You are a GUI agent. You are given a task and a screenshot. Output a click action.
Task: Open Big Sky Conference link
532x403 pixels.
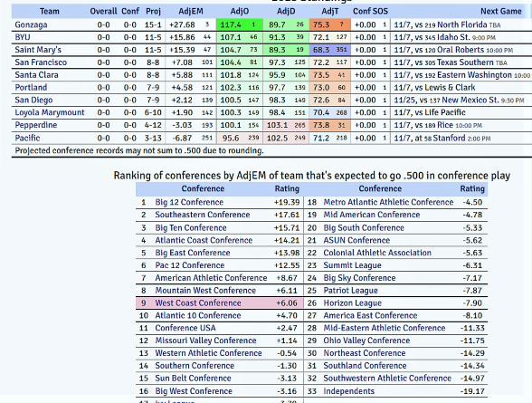pos(359,278)
